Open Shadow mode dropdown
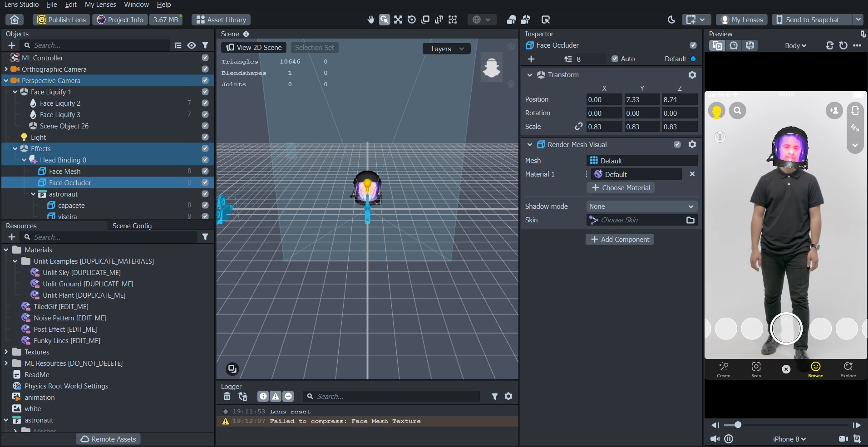Viewport: 868px width, 447px height. point(641,206)
